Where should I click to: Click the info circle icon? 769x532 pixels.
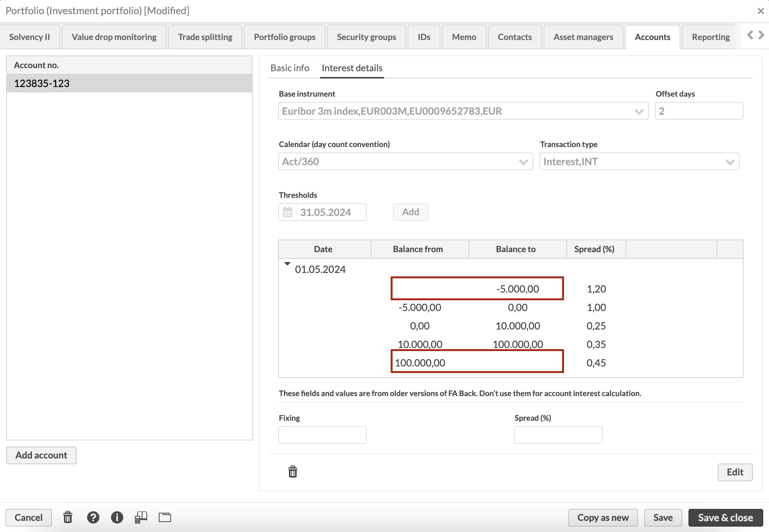point(117,517)
